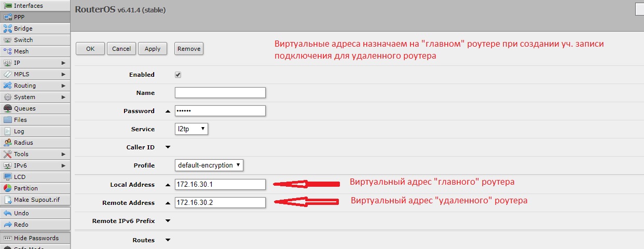
Task: Click the System gear icon
Action: 8,97
